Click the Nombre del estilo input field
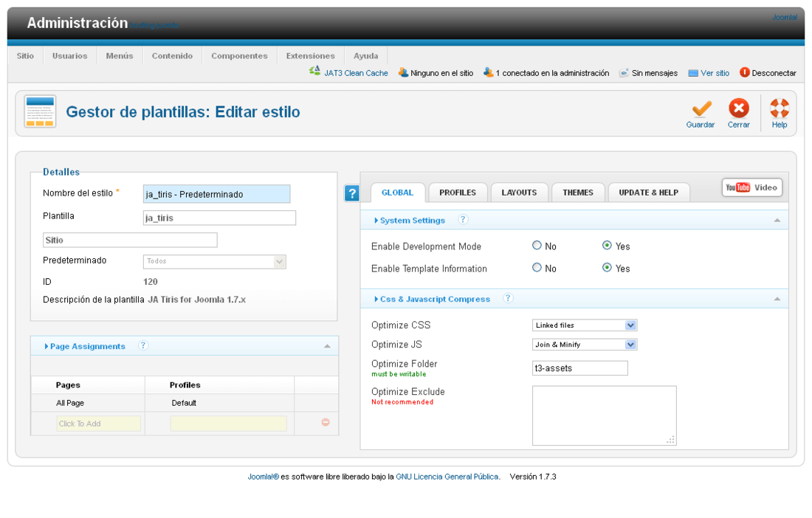The width and height of the screenshot is (812, 518). click(x=216, y=194)
